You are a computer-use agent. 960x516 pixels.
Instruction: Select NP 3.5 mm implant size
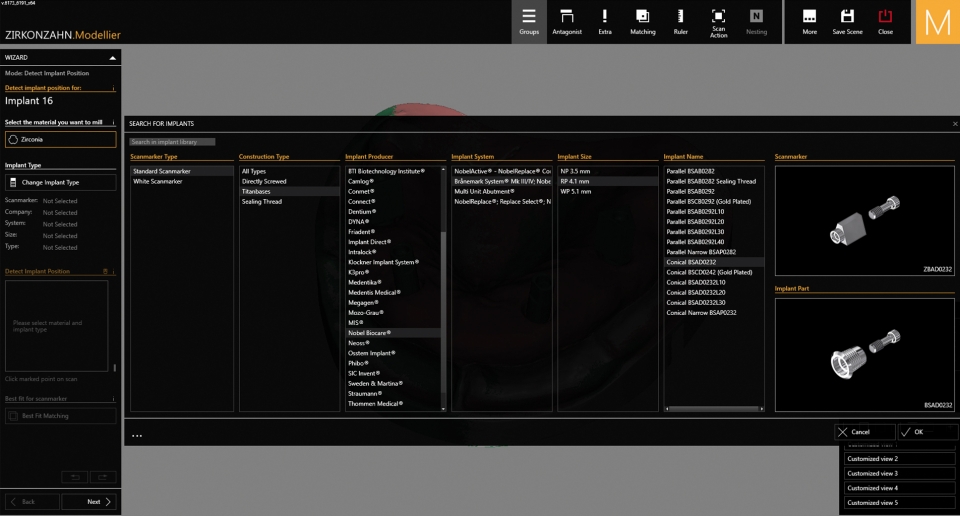pos(608,171)
